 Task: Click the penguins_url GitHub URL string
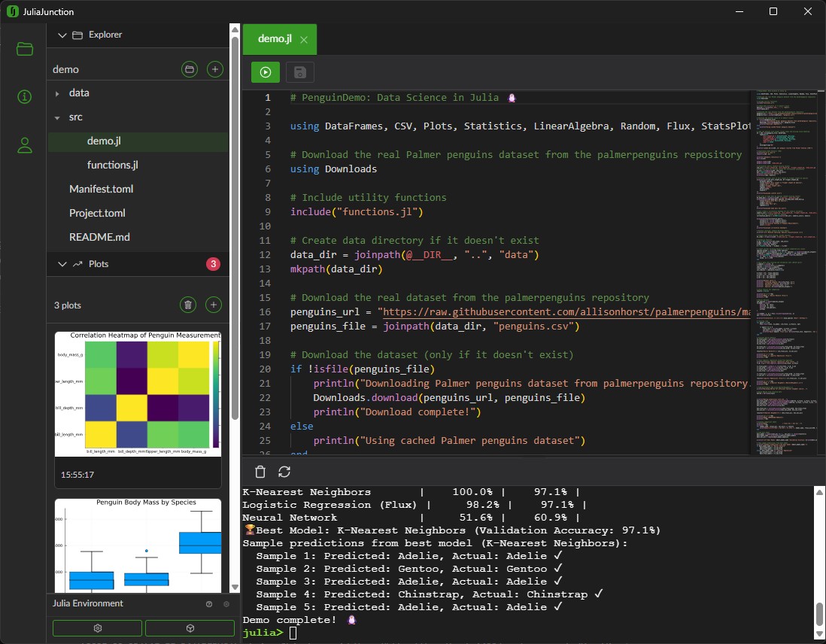click(564, 312)
